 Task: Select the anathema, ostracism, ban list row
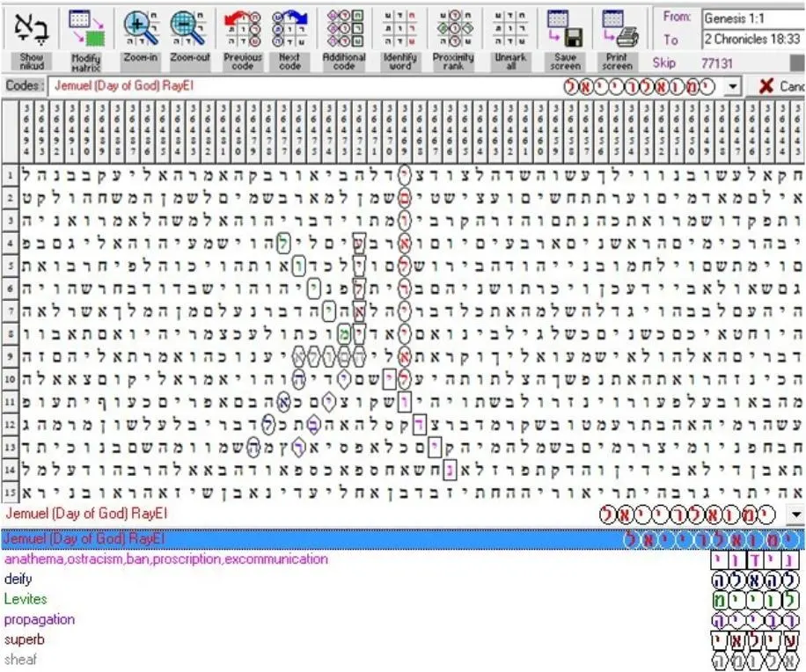[403, 559]
